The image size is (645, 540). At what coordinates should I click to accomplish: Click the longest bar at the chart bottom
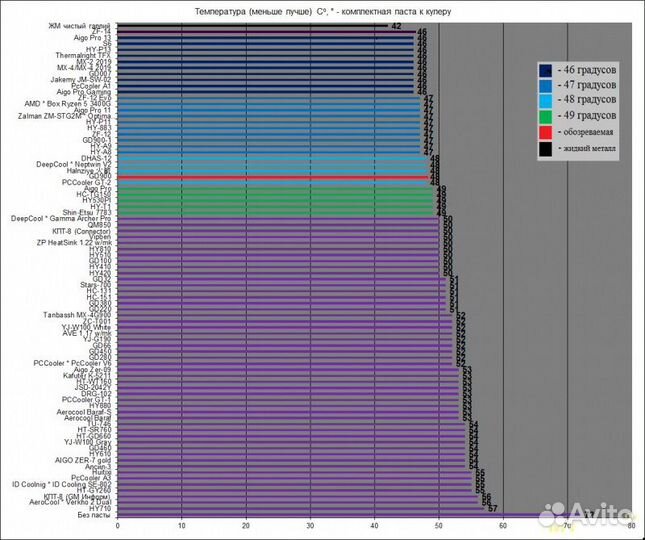point(350,515)
